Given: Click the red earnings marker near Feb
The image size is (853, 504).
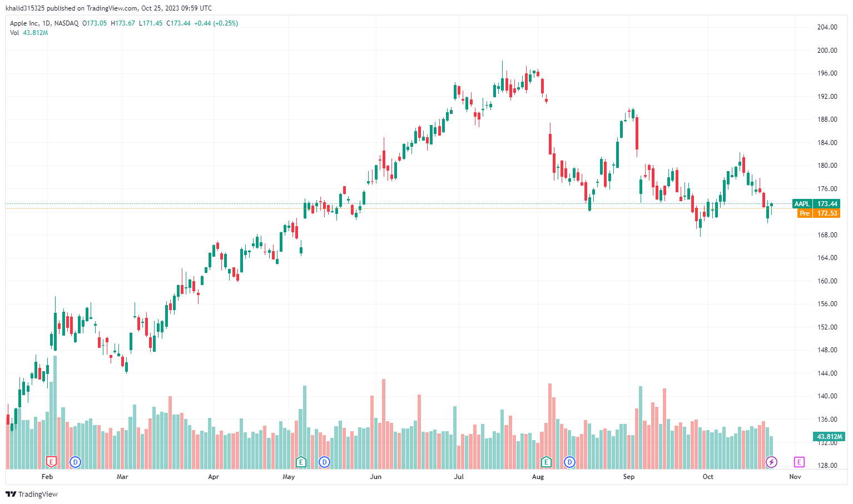Looking at the screenshot, I should pyautogui.click(x=51, y=462).
